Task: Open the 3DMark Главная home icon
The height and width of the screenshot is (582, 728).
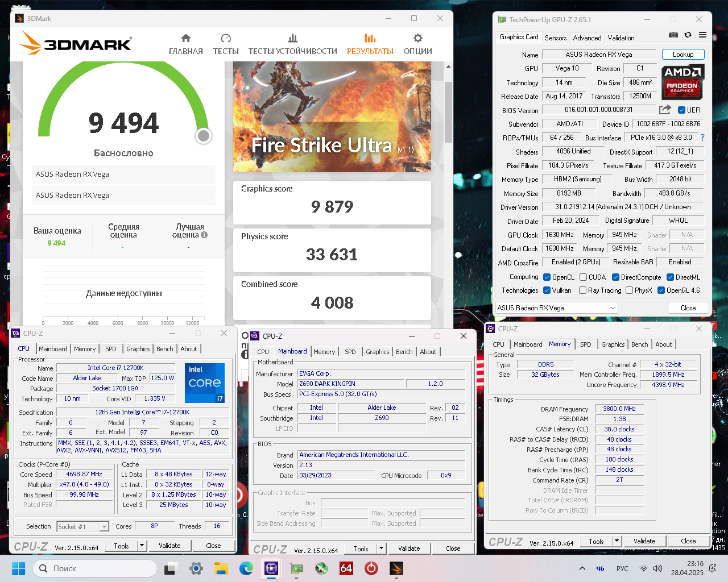Action: (x=186, y=38)
